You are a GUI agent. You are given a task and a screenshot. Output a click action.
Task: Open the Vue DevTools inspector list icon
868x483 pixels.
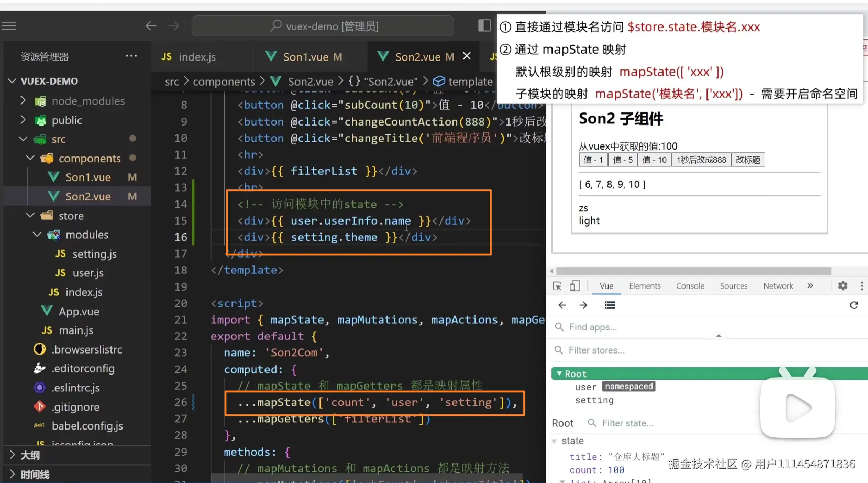click(x=610, y=305)
